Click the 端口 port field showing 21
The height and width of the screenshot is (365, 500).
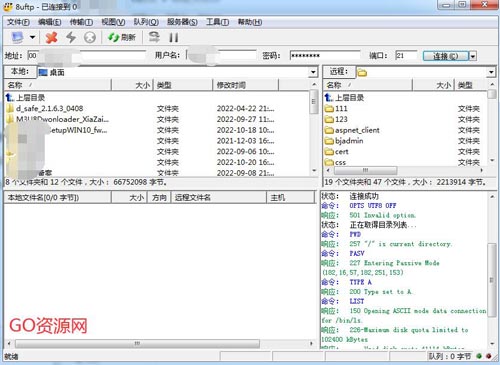(406, 55)
